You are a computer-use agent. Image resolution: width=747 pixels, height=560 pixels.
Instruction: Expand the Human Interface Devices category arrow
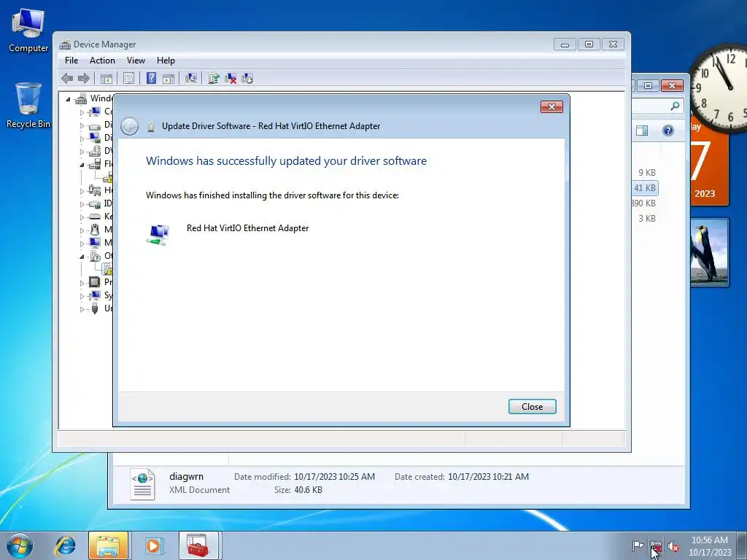82,191
